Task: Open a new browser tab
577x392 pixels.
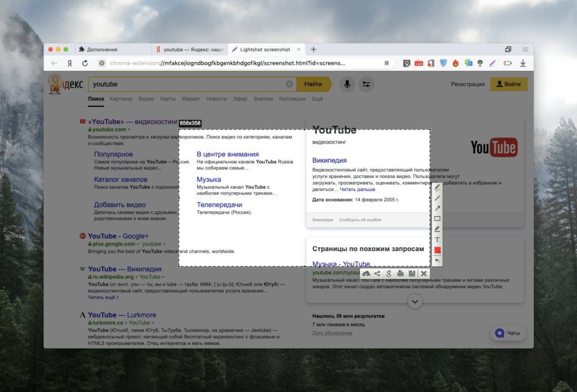Action: point(314,50)
